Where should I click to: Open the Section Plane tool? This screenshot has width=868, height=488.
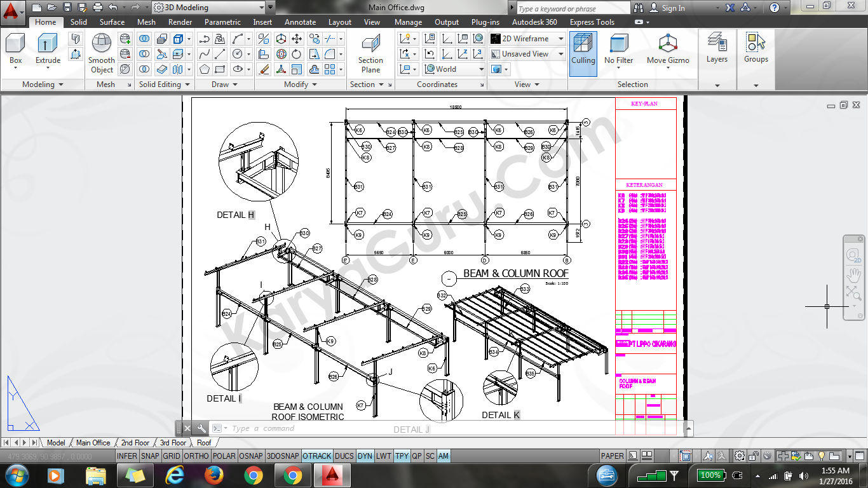pyautogui.click(x=370, y=53)
